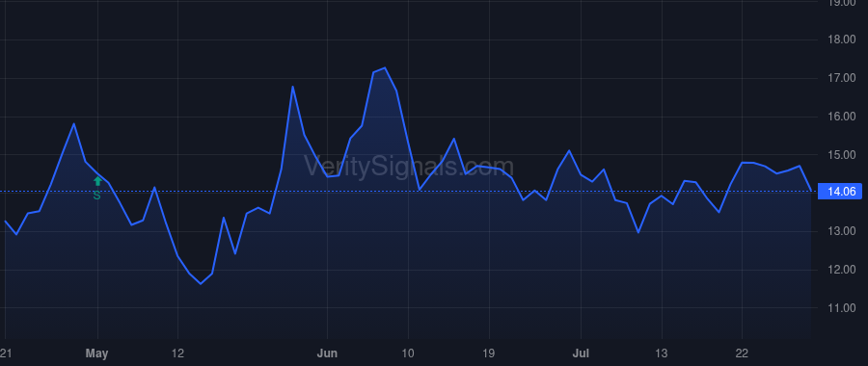
Task: Click the 13.00 price axis label
Action: pyautogui.click(x=841, y=231)
